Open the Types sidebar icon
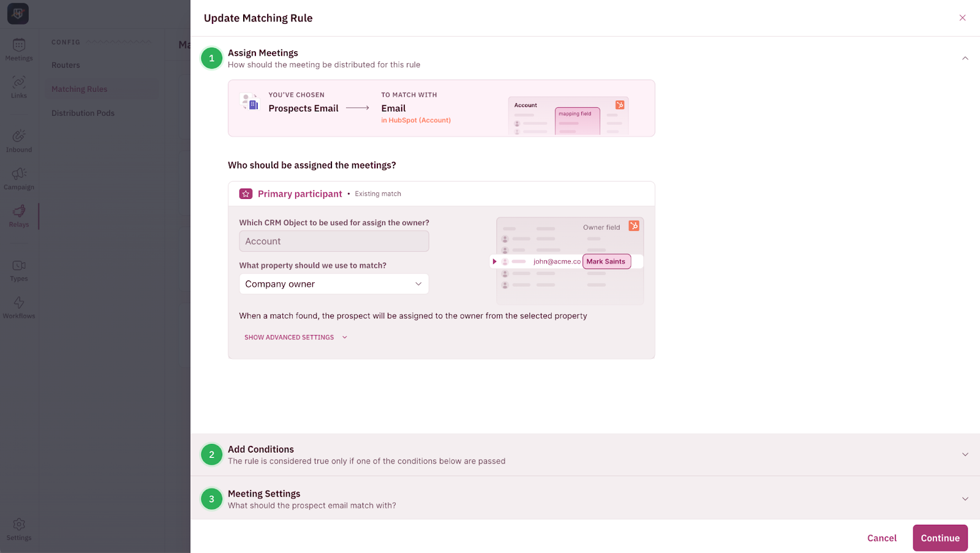The width and height of the screenshot is (980, 553). point(19,269)
